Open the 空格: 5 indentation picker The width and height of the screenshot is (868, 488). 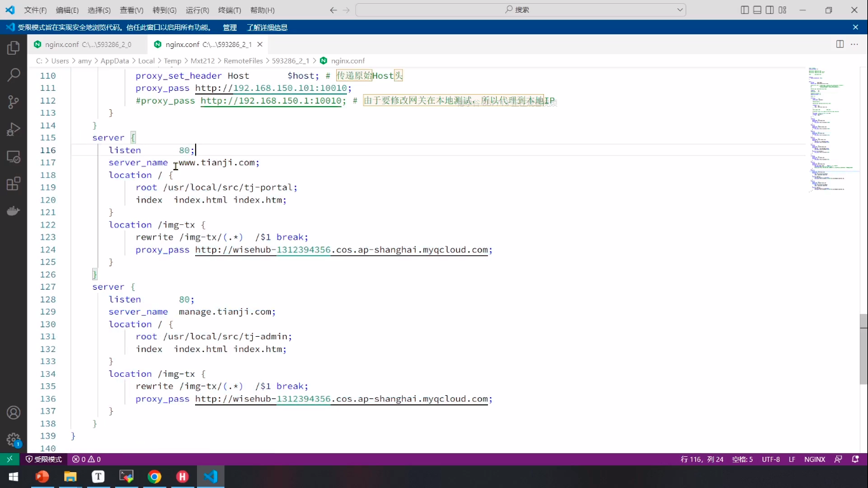click(742, 459)
